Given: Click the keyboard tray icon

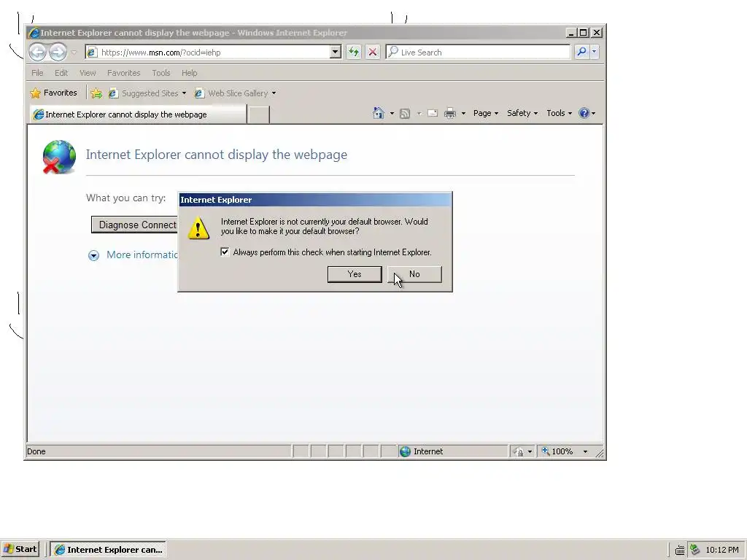Looking at the screenshot, I should (x=680, y=550).
